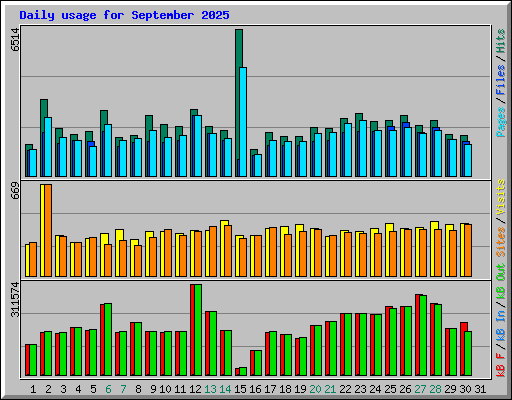
Task: Click day label 25 on x-axis
Action: (390, 389)
